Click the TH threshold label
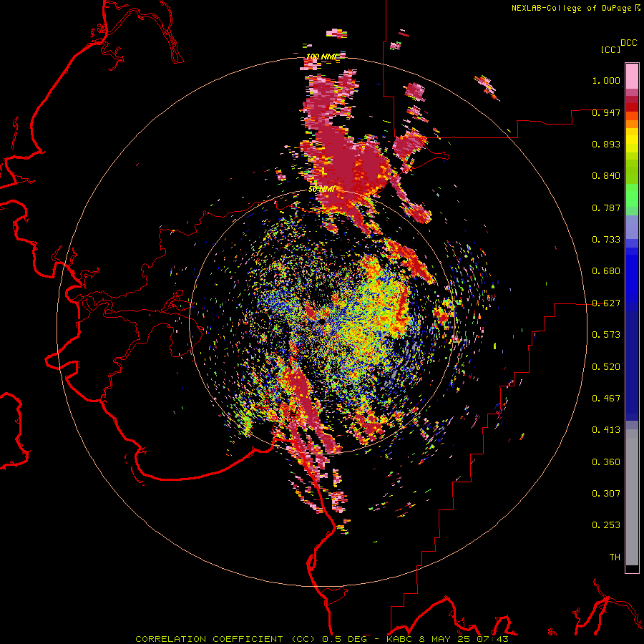The image size is (644, 644). point(615,557)
